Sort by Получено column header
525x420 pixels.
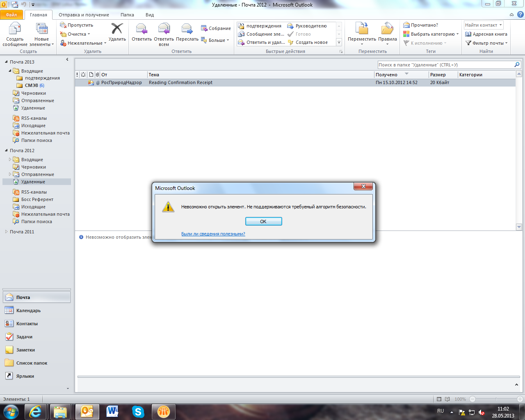coord(401,75)
